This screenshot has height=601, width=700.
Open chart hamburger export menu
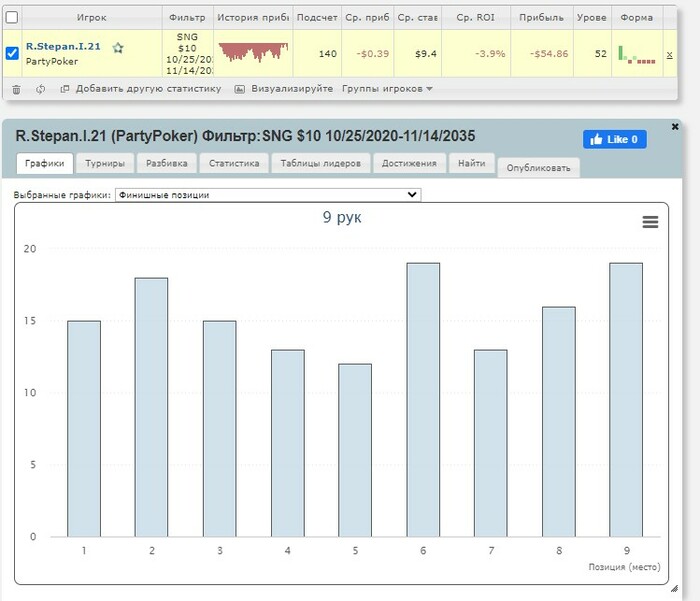[650, 221]
